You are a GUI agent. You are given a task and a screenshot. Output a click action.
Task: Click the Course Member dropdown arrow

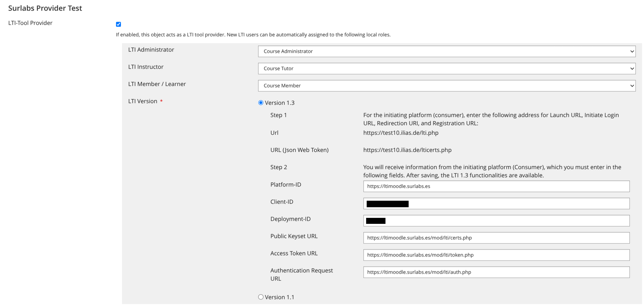pyautogui.click(x=632, y=86)
